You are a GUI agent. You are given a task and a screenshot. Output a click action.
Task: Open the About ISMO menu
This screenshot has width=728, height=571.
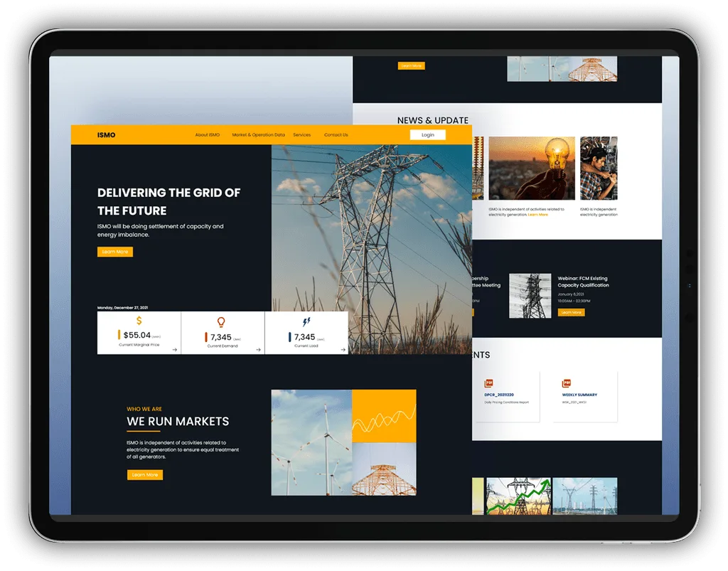point(207,134)
